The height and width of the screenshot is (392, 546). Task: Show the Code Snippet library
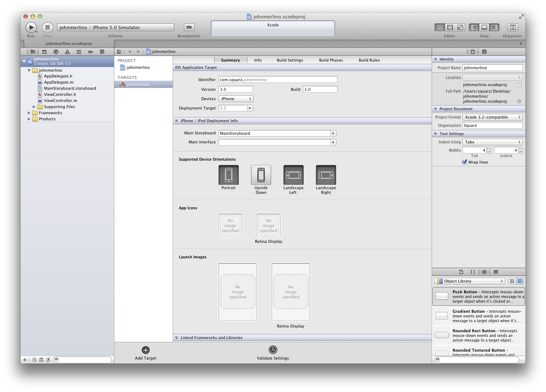pyautogui.click(x=473, y=272)
